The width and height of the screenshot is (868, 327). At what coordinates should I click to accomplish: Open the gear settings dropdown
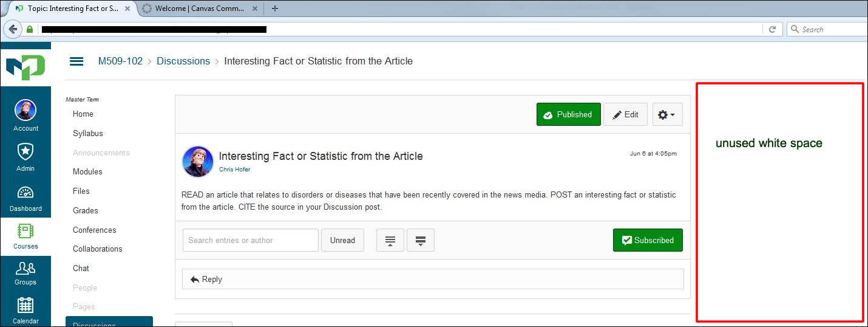(x=667, y=114)
